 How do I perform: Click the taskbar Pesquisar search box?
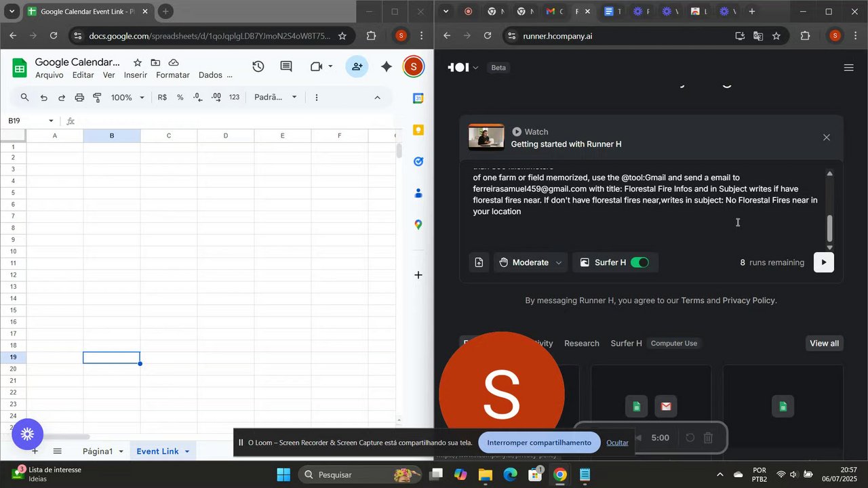(x=361, y=474)
